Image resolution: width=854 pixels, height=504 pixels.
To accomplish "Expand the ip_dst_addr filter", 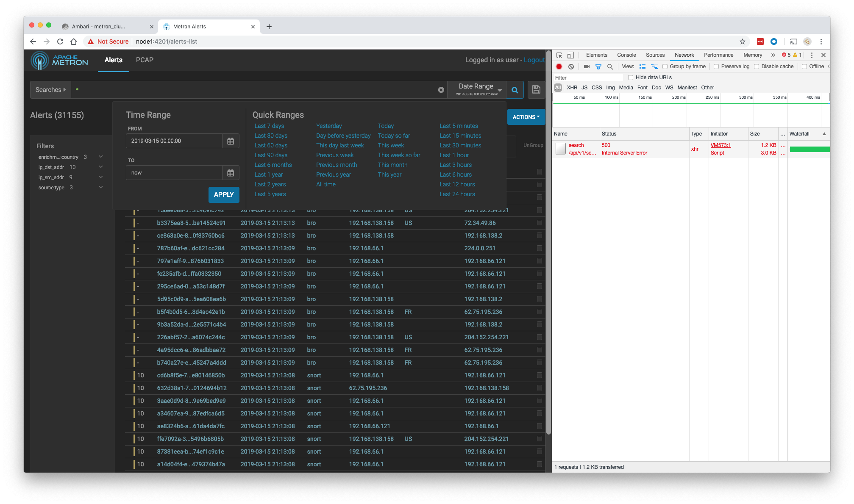I will tap(100, 167).
